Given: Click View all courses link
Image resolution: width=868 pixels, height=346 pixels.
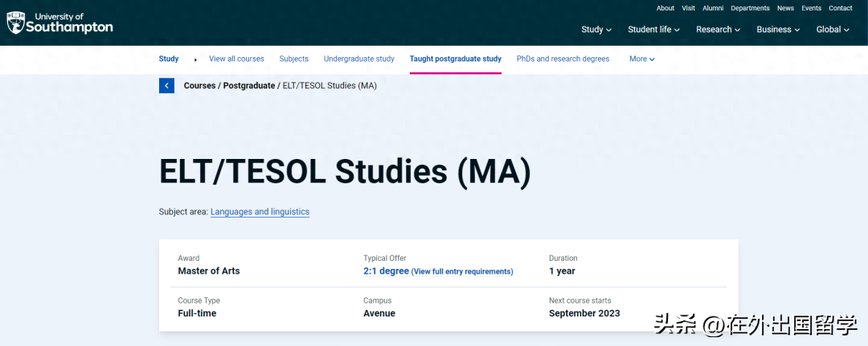Looking at the screenshot, I should 236,59.
